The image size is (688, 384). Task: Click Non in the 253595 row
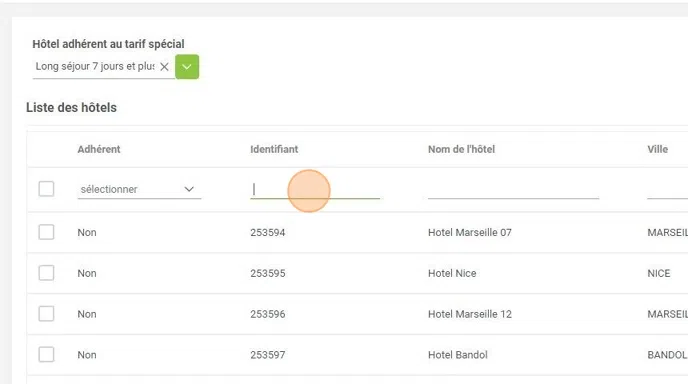(87, 273)
